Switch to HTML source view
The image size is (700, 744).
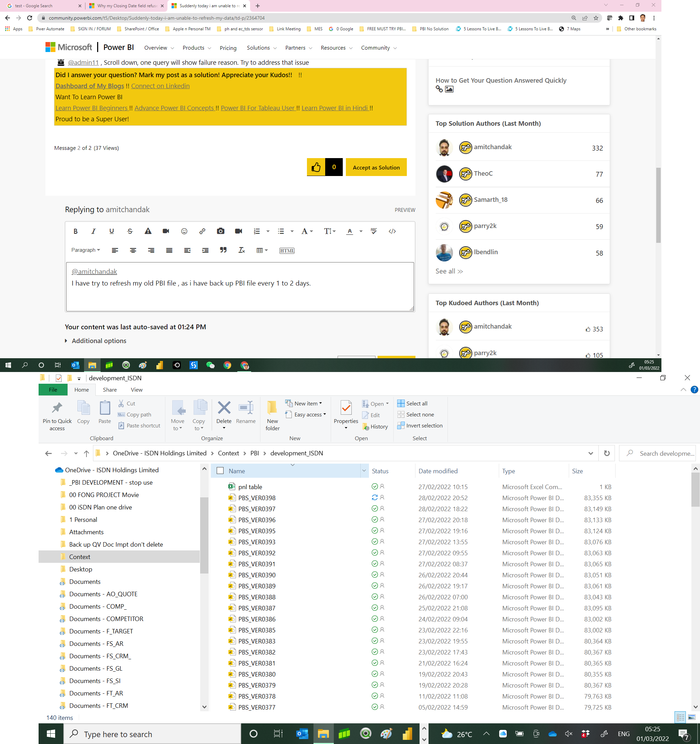pos(287,251)
